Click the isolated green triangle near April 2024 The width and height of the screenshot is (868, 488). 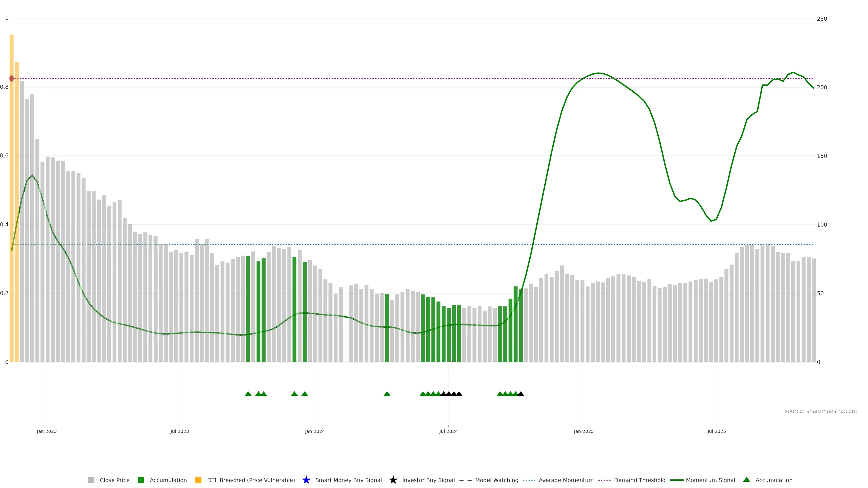387,394
